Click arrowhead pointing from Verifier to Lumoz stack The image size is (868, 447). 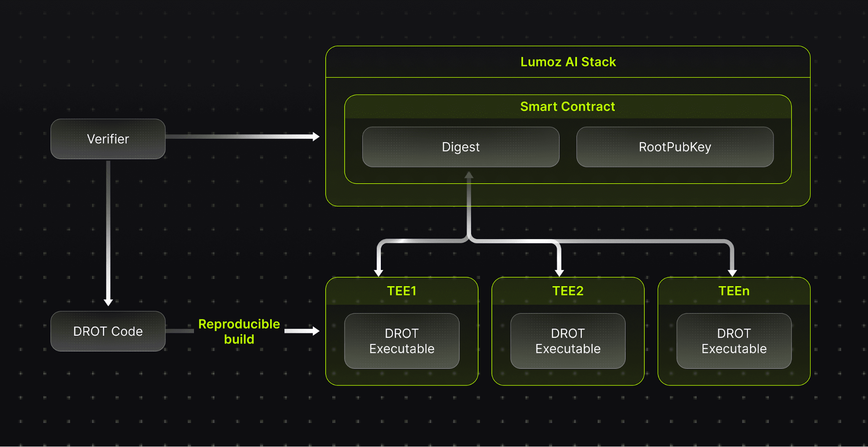coord(316,137)
